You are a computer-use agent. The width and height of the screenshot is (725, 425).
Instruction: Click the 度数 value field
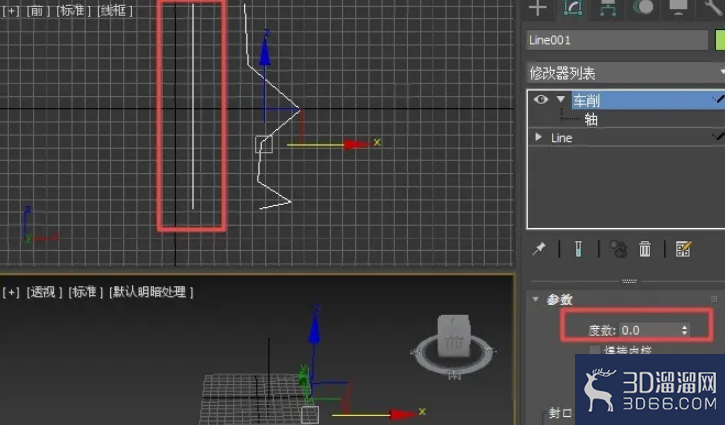coord(649,330)
